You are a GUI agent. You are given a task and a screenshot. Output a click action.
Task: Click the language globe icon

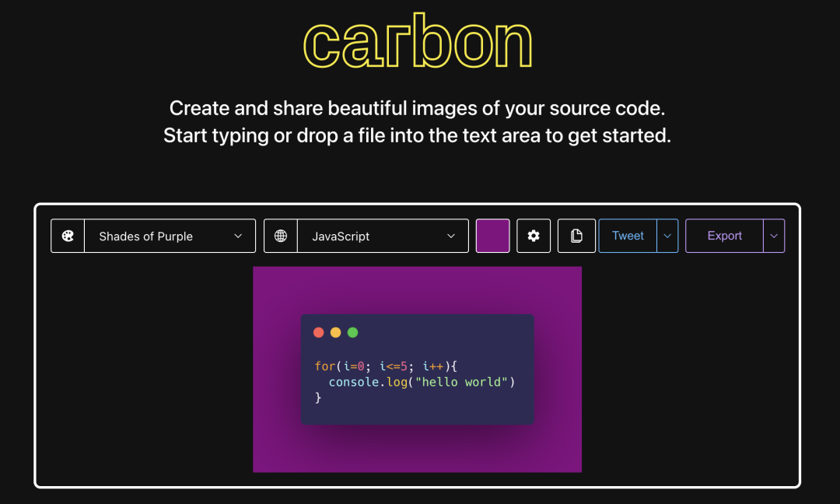[x=281, y=236]
